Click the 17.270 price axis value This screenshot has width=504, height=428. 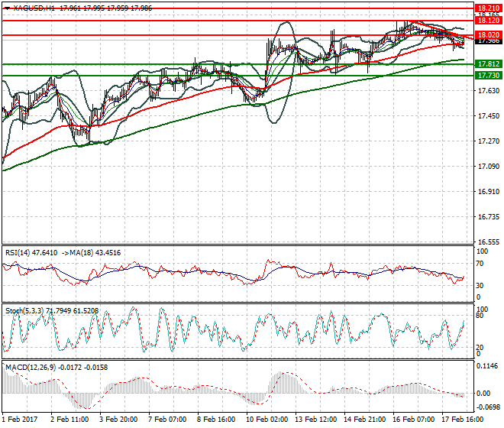click(489, 141)
